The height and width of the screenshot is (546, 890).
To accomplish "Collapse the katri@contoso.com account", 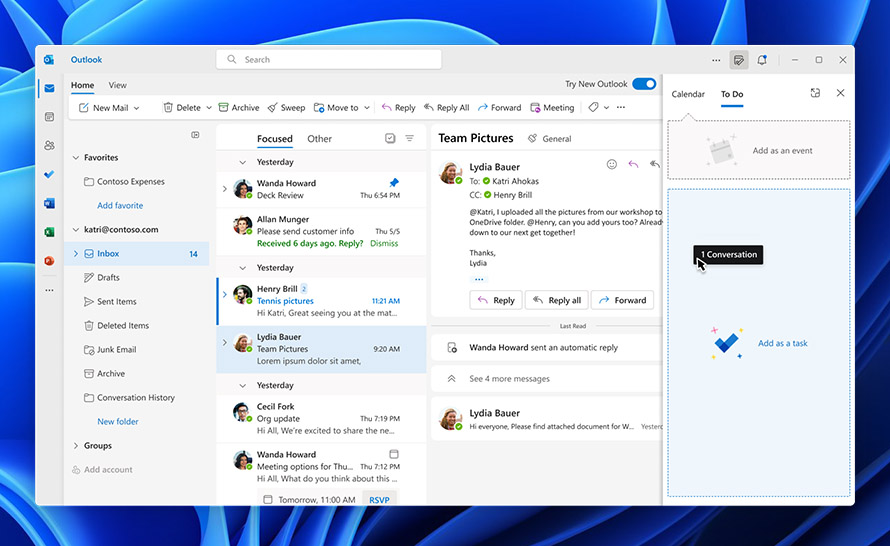I will (x=75, y=230).
